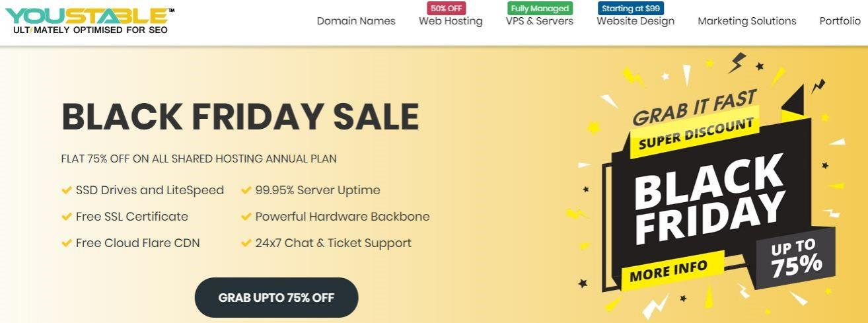Click the checkmark beside 24x7 Chat & Ticket Support
Image resolution: width=868 pixels, height=323 pixels.
[246, 243]
